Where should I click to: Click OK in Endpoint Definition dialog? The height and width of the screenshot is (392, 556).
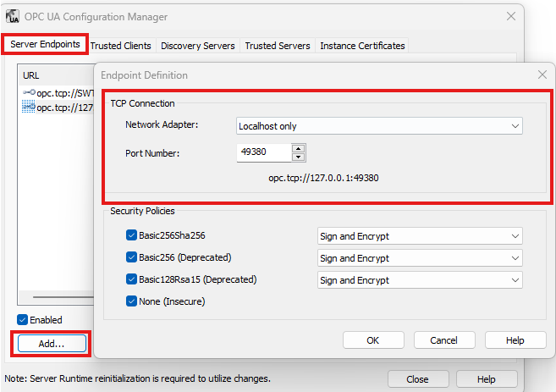click(x=373, y=340)
